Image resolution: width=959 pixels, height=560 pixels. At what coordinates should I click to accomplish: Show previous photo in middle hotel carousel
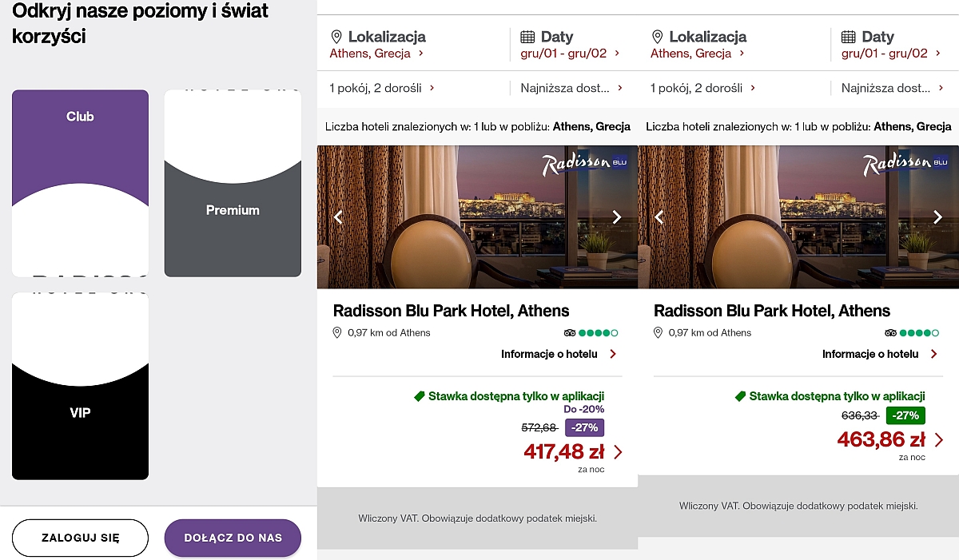tap(338, 216)
